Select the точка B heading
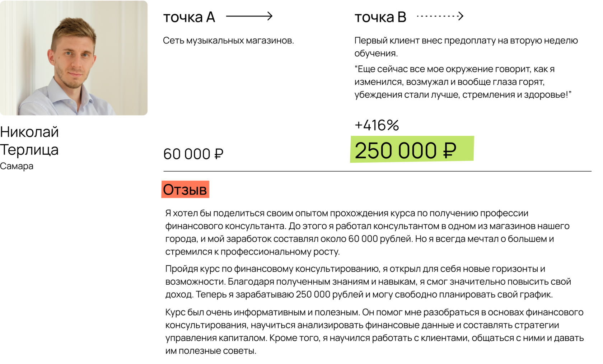 tap(380, 17)
